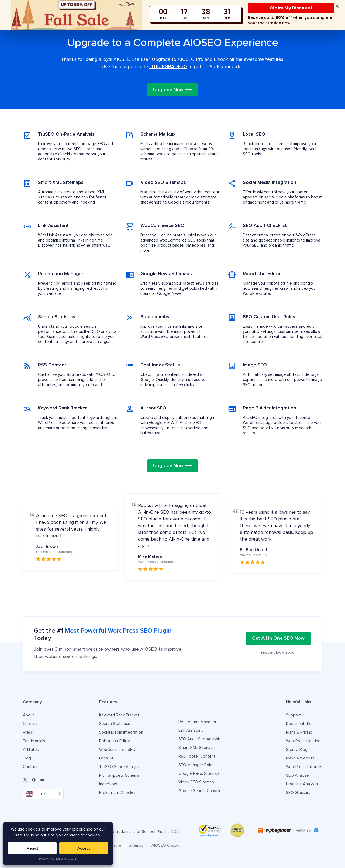Open the Norton Secured badge
This screenshot has width=345, height=868.
(209, 830)
